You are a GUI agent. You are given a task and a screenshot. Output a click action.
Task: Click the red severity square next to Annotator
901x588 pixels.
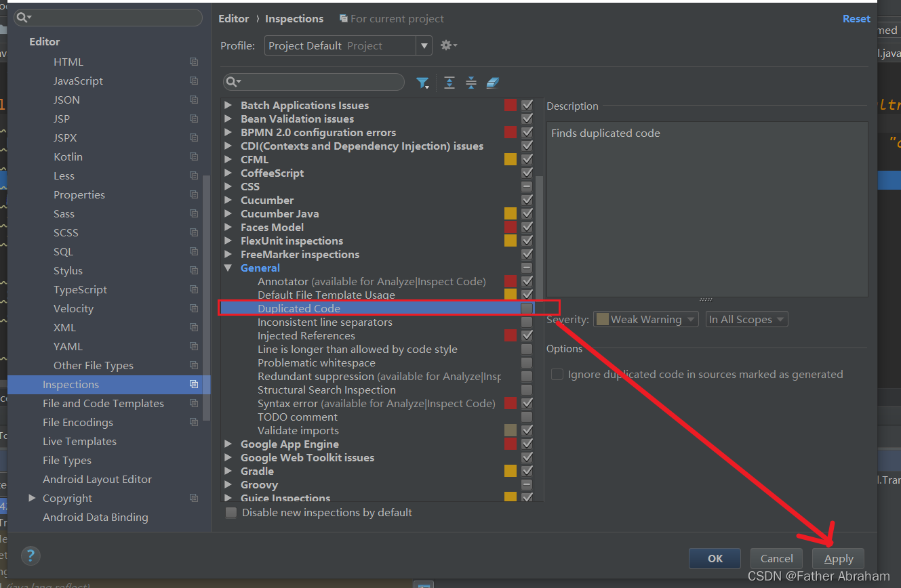point(510,280)
